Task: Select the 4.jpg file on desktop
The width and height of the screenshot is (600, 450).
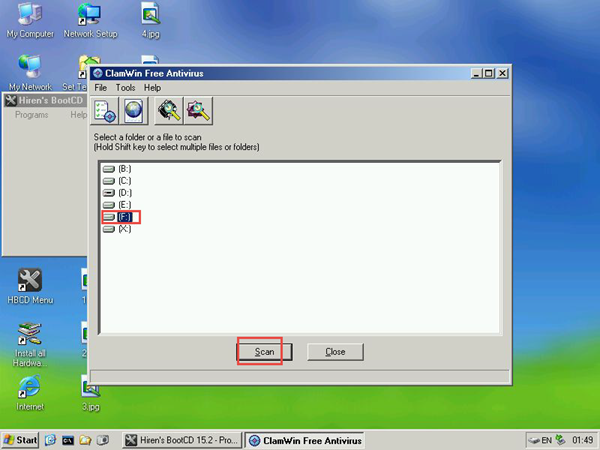Action: pyautogui.click(x=151, y=21)
